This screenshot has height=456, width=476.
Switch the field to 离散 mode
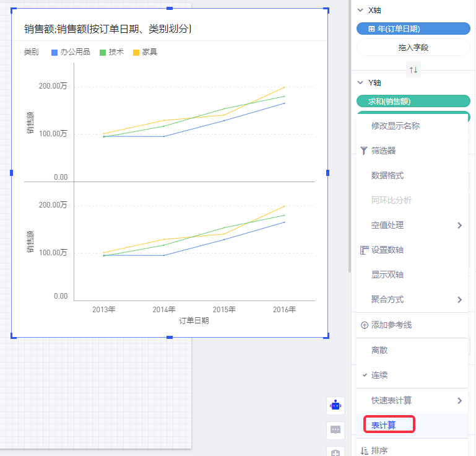coord(379,350)
